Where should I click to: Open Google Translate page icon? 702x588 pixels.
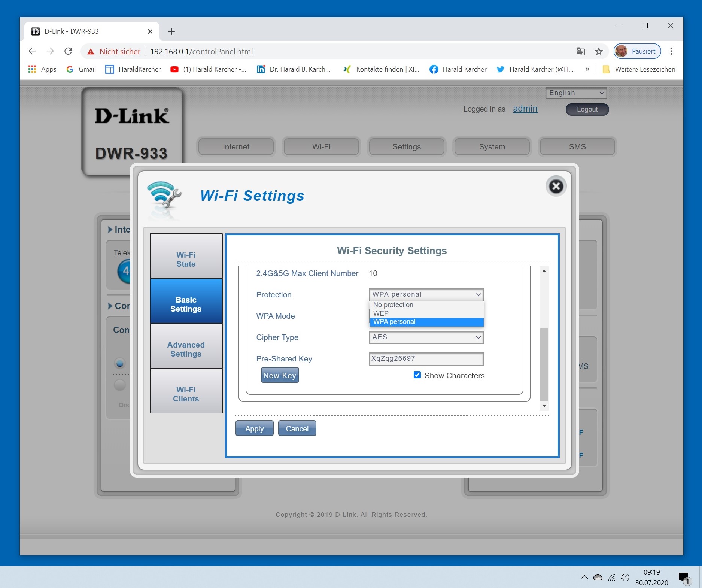(x=581, y=51)
